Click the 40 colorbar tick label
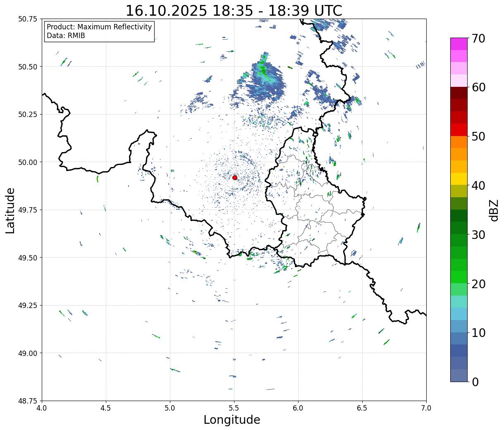504x430 pixels. pyautogui.click(x=478, y=186)
